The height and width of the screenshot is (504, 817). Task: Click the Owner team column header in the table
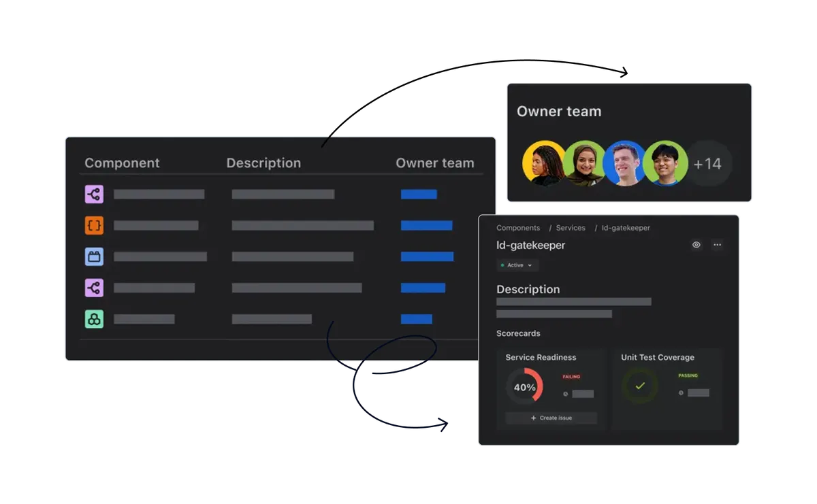click(435, 163)
